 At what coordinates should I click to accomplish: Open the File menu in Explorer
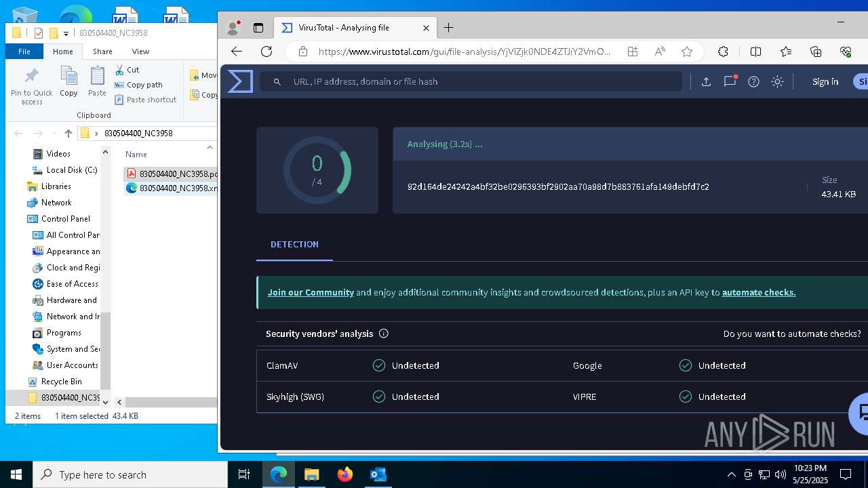24,52
